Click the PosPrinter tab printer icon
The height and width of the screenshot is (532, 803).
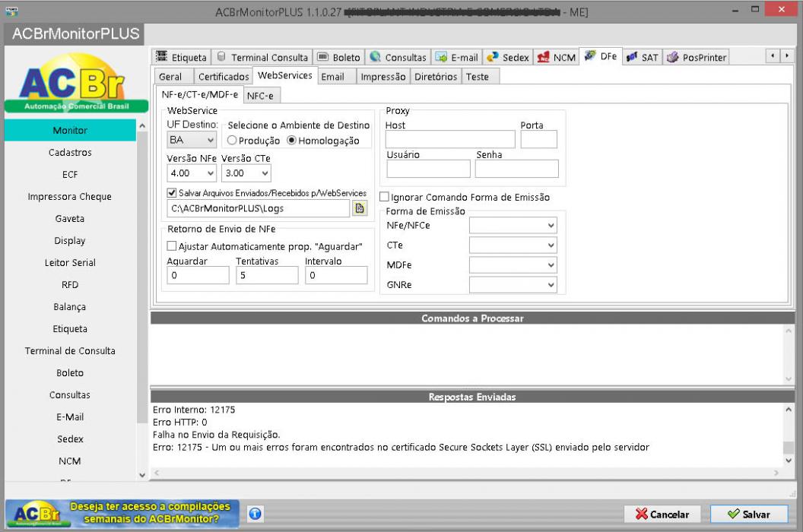coord(672,56)
